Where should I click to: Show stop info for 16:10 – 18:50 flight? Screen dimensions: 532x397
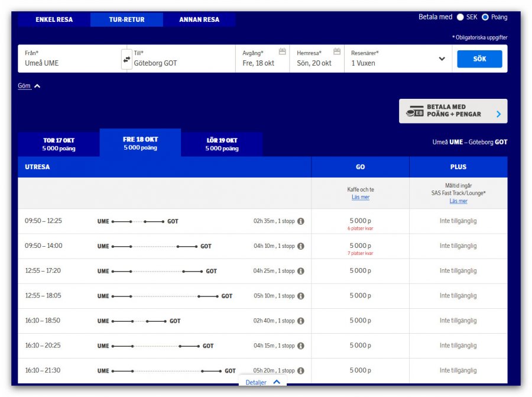point(301,321)
